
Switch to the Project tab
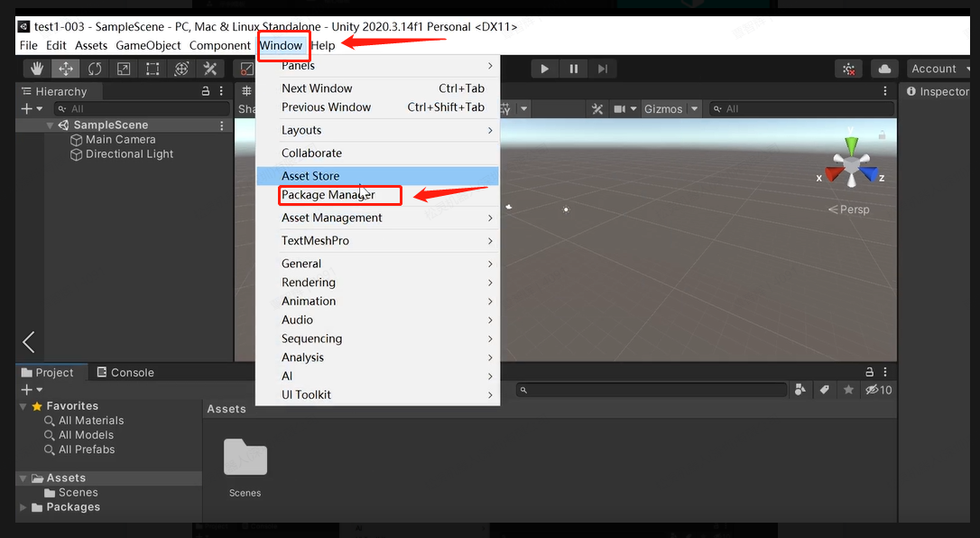pos(48,373)
